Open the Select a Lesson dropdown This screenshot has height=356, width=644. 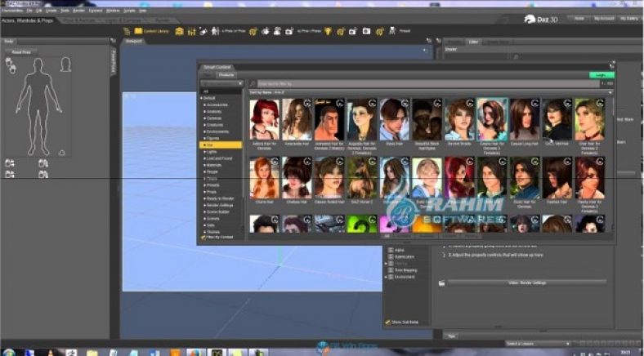(537, 343)
